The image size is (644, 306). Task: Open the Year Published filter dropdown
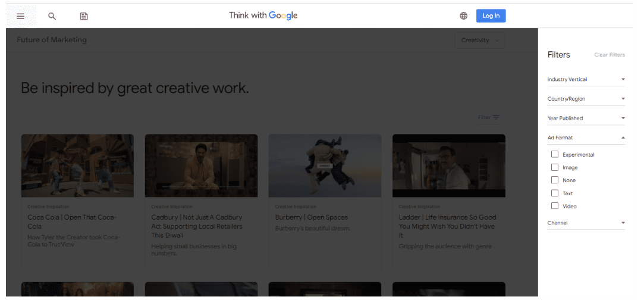pos(586,118)
